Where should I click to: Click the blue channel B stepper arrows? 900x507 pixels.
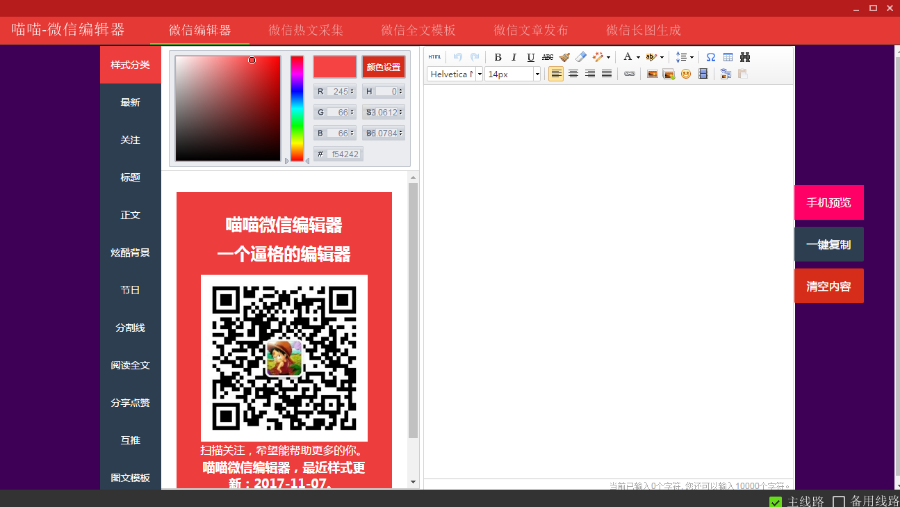pyautogui.click(x=352, y=133)
